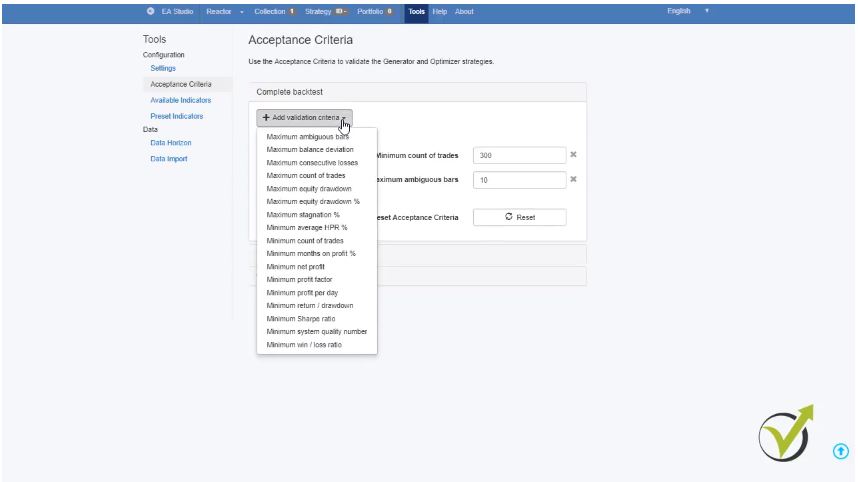Select Maximum equity drawdown % option
This screenshot has width=858, height=482.
313,202
